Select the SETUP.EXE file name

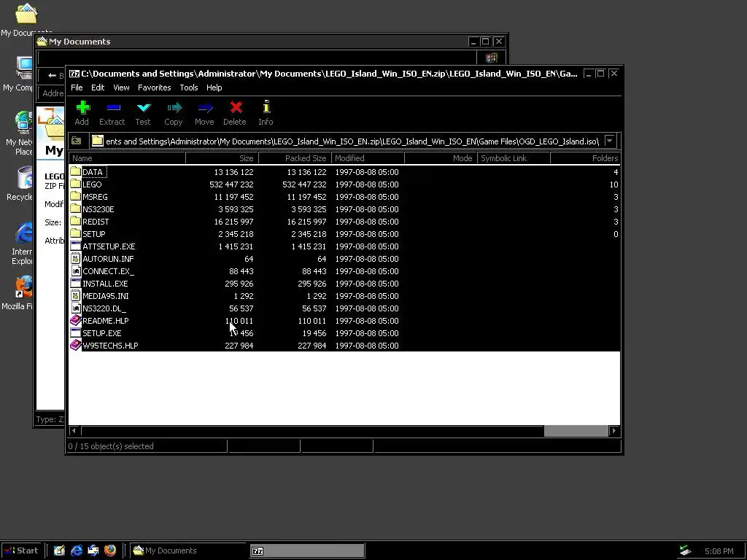pos(102,332)
